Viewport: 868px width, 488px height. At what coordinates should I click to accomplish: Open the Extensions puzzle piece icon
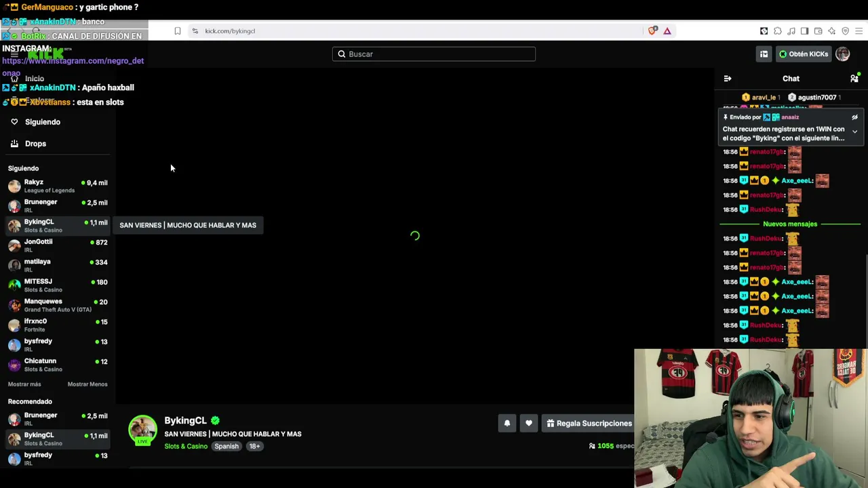click(x=778, y=30)
